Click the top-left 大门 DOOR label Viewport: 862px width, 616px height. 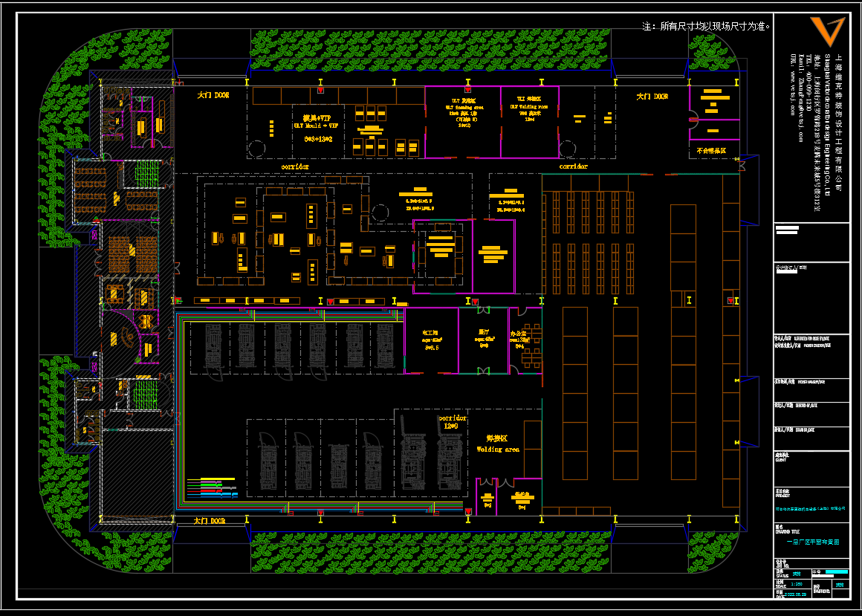(213, 96)
